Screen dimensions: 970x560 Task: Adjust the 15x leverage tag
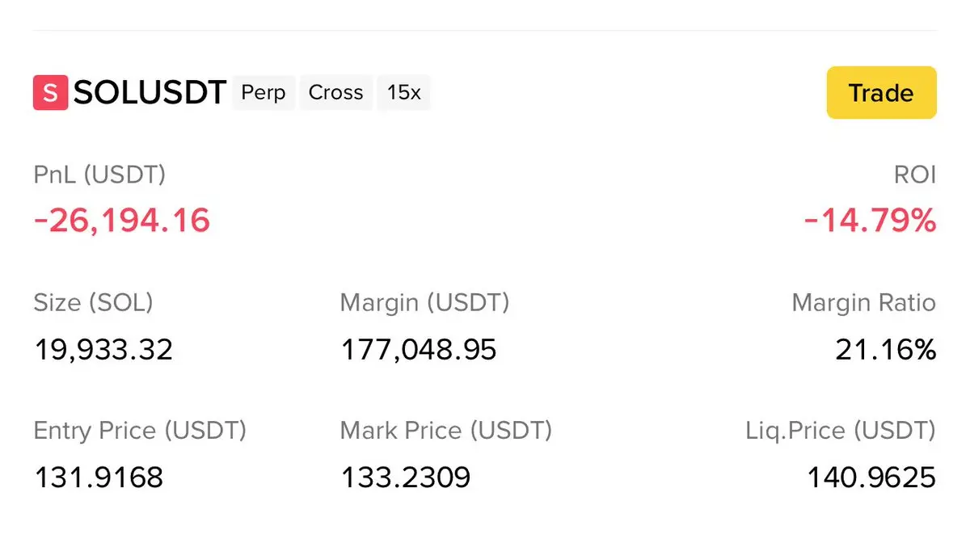coord(403,93)
